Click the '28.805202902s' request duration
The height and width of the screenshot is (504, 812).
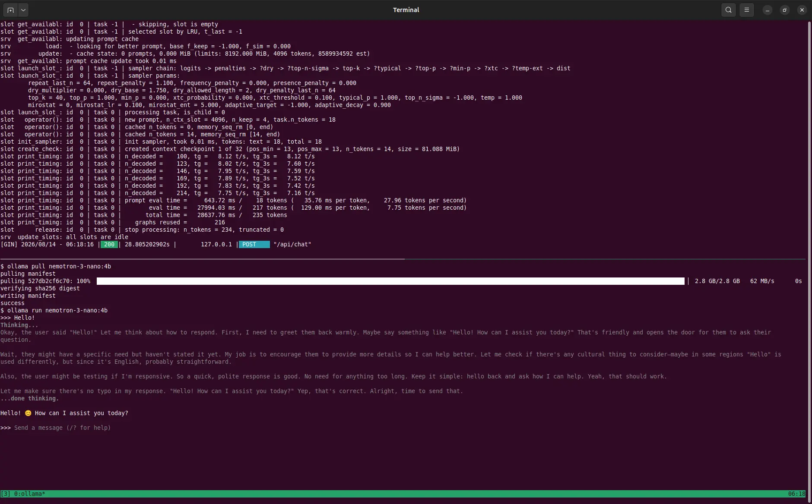tap(147, 244)
